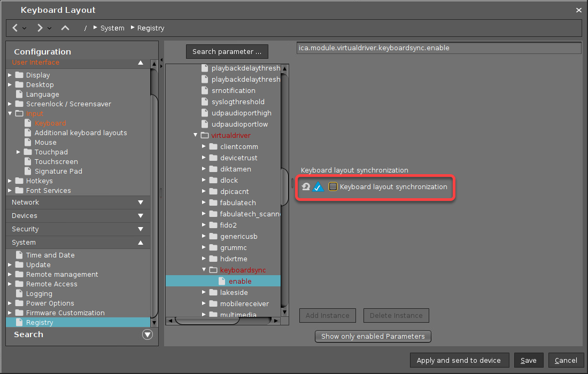
Task: Expand the Display tree node
Action: [10, 75]
